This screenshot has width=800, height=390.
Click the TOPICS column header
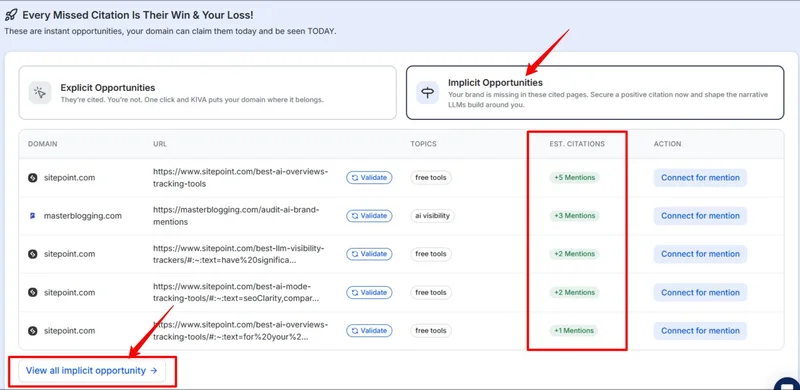tap(423, 144)
